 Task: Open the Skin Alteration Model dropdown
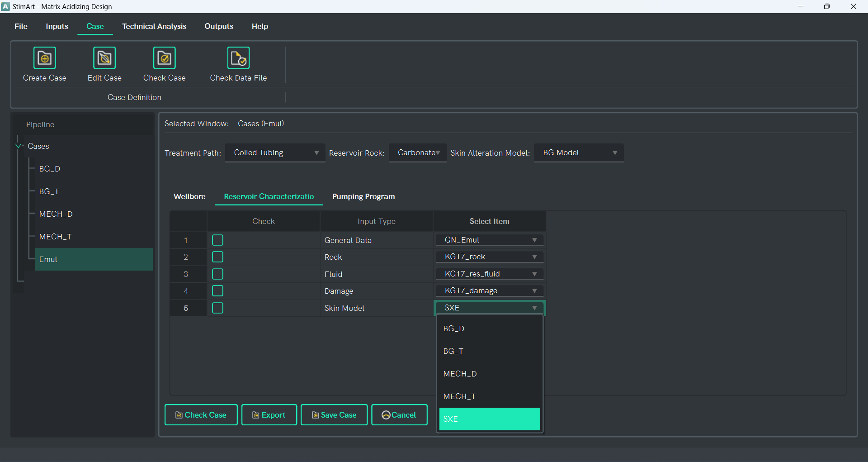click(x=579, y=153)
